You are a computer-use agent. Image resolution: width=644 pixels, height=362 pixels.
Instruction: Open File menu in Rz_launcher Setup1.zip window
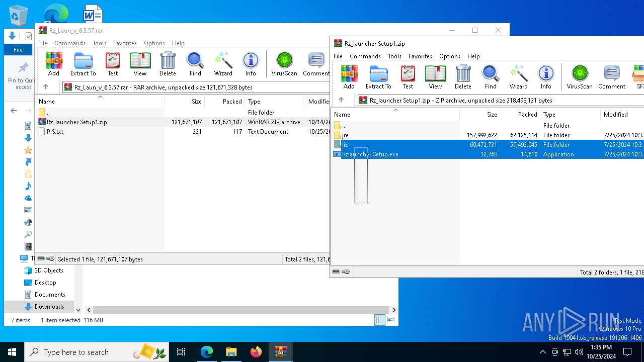point(338,56)
